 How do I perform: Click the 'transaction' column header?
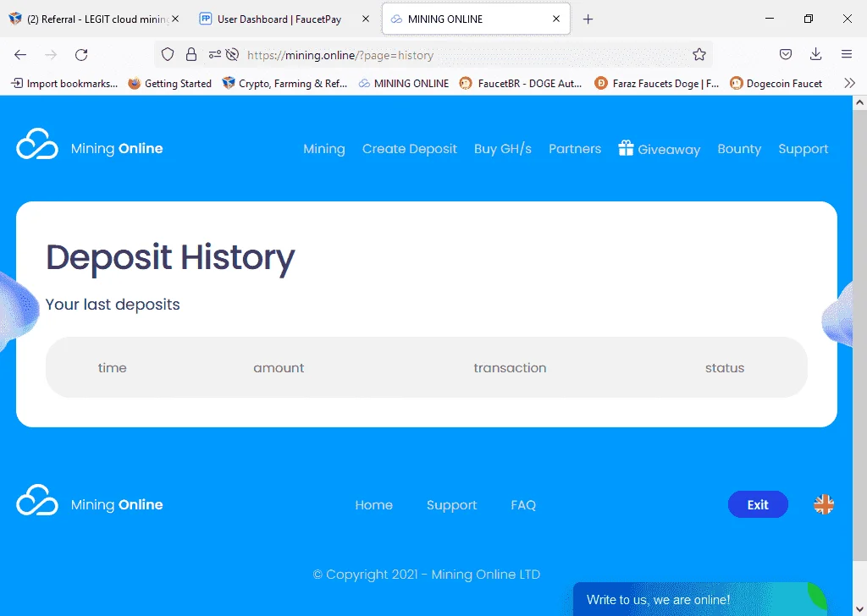tap(510, 368)
